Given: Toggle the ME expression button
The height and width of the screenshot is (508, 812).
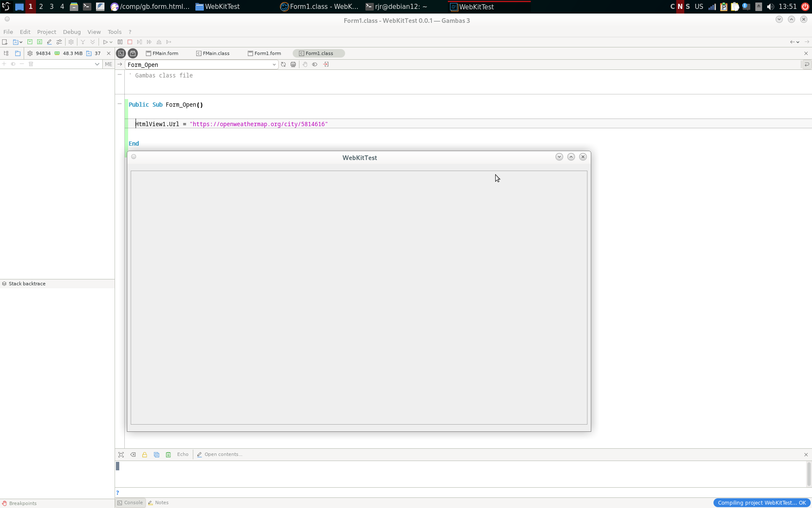Looking at the screenshot, I should 108,64.
